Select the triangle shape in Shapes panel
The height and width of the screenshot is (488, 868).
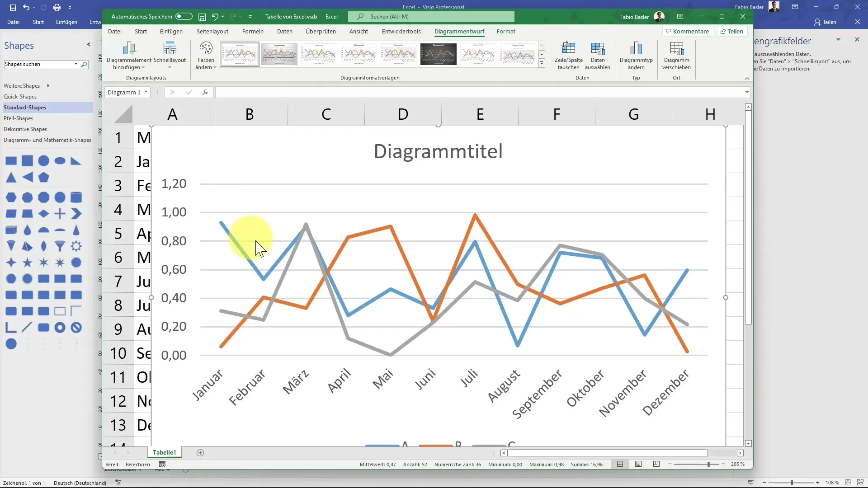tap(11, 177)
